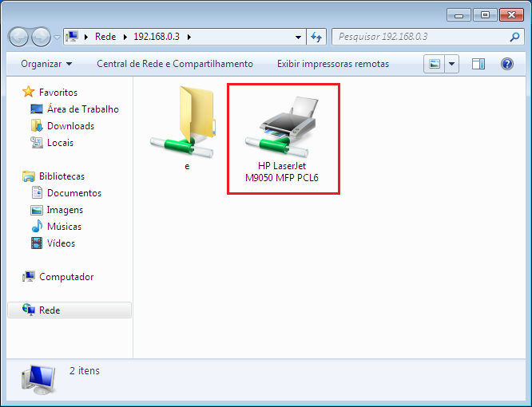
Task: Click the Imagens picture icon
Action: tap(37, 210)
